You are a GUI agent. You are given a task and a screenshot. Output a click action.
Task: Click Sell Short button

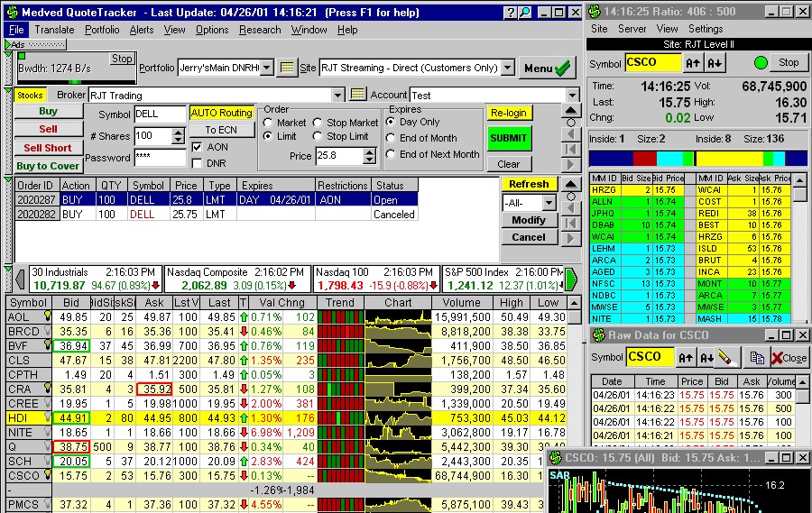point(48,148)
